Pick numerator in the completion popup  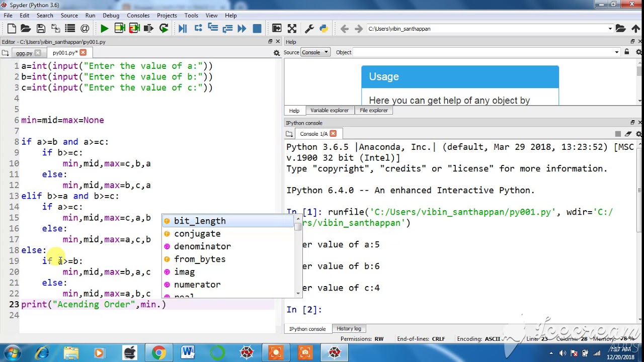click(228, 285)
